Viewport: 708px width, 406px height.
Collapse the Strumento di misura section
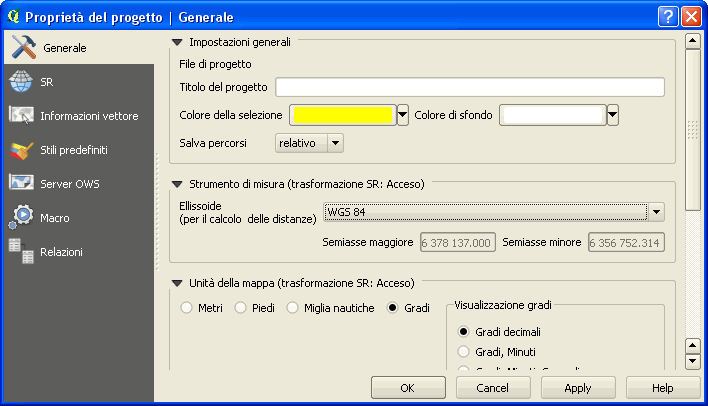[x=178, y=184]
